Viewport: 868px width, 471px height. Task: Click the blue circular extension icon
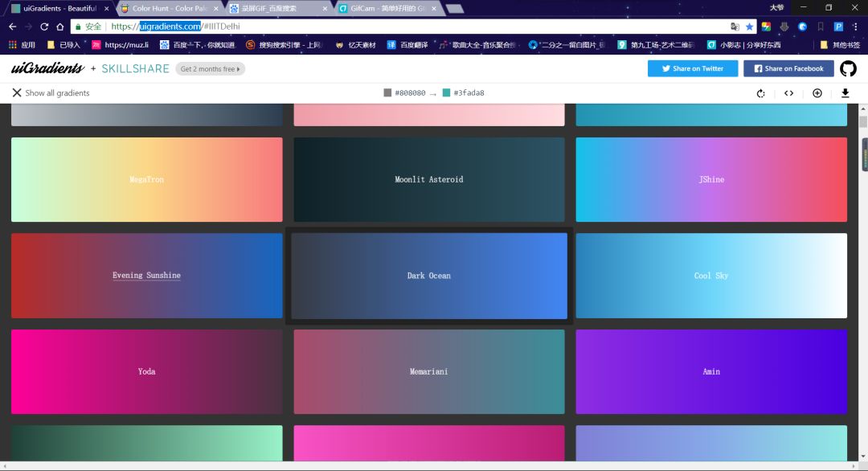coord(802,27)
